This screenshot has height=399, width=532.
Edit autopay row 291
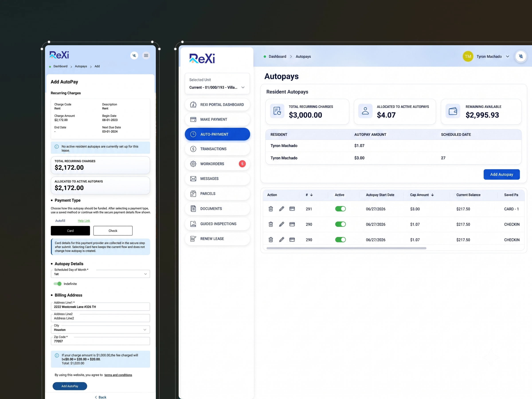281,209
